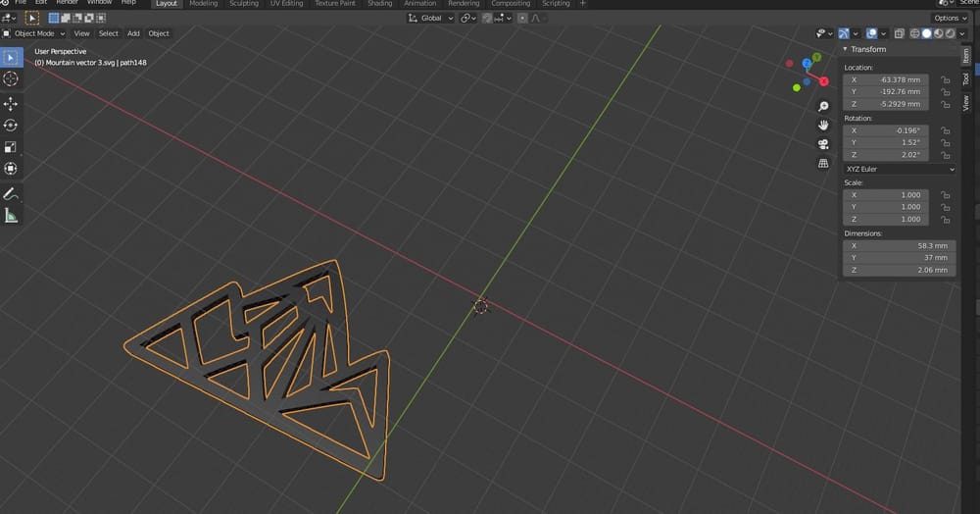
Task: Open viewport shading options dropdown arrow
Action: coord(962,33)
